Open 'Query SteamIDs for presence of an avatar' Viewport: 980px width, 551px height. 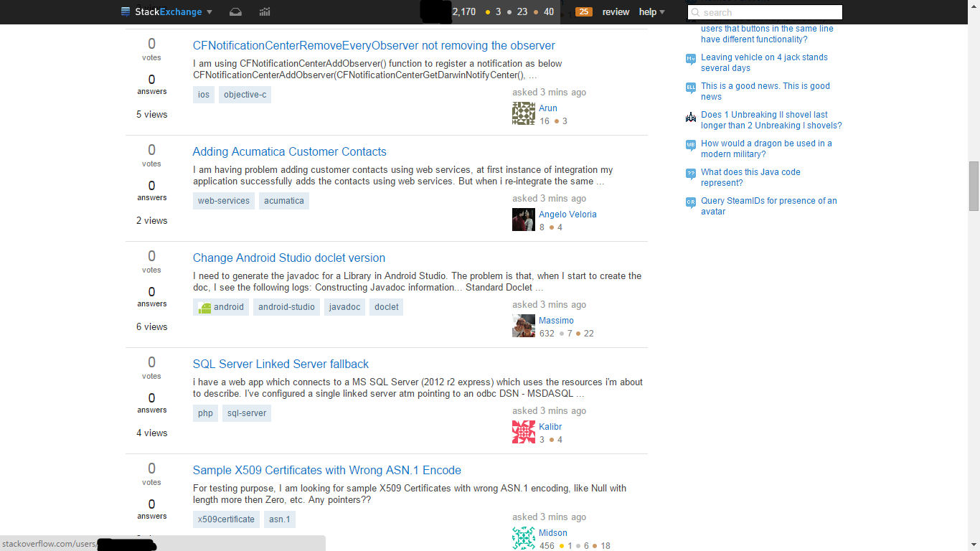(769, 206)
